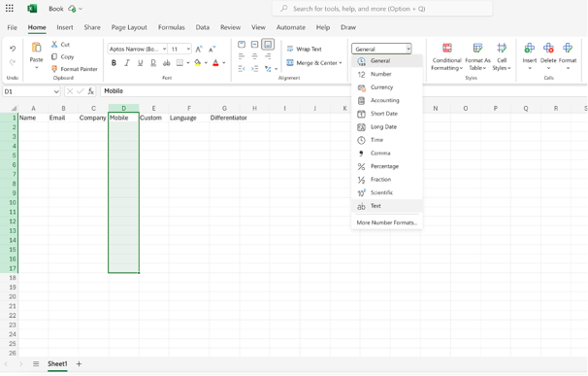The image size is (588, 376).
Task: Select Text number format
Action: [387, 206]
